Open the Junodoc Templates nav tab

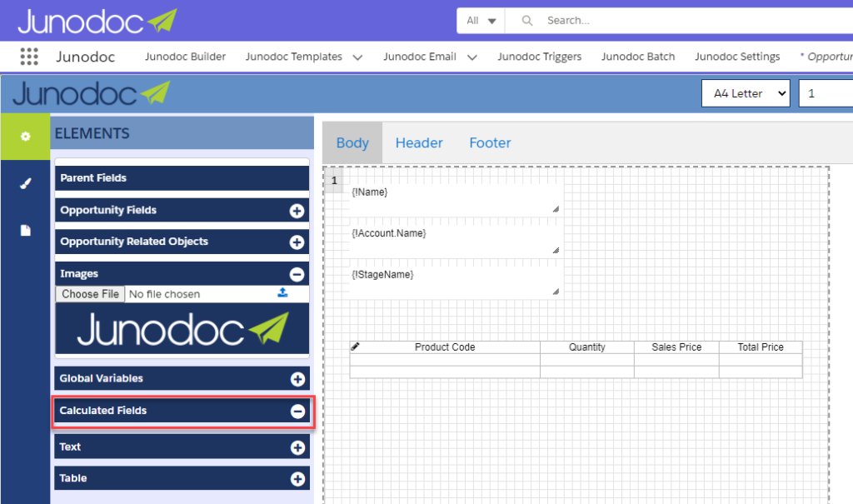294,57
